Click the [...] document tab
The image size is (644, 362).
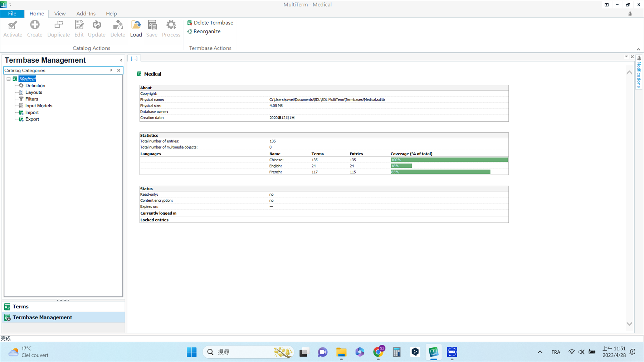[x=134, y=58]
